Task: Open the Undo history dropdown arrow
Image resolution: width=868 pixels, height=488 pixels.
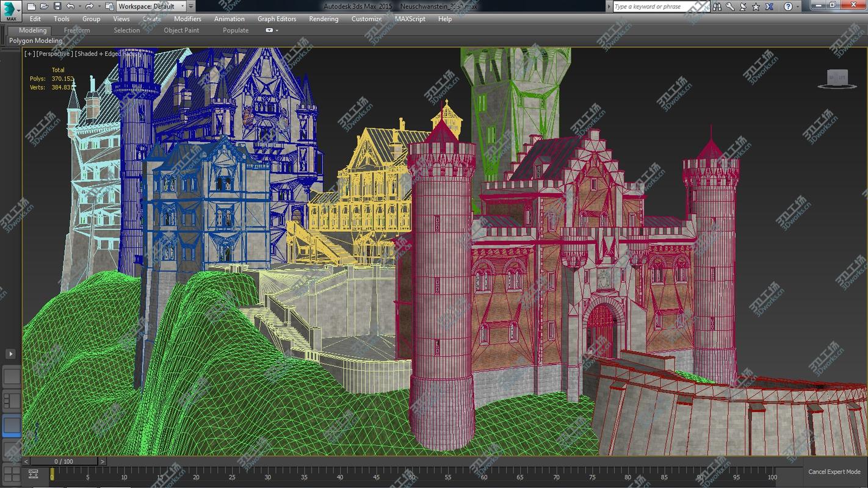Action: (x=79, y=6)
